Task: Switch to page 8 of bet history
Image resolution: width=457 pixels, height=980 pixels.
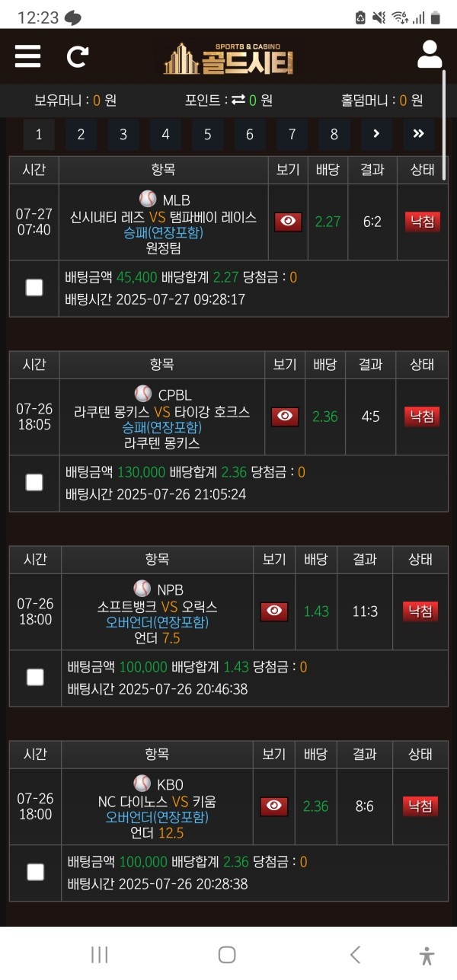Action: pyautogui.click(x=332, y=133)
